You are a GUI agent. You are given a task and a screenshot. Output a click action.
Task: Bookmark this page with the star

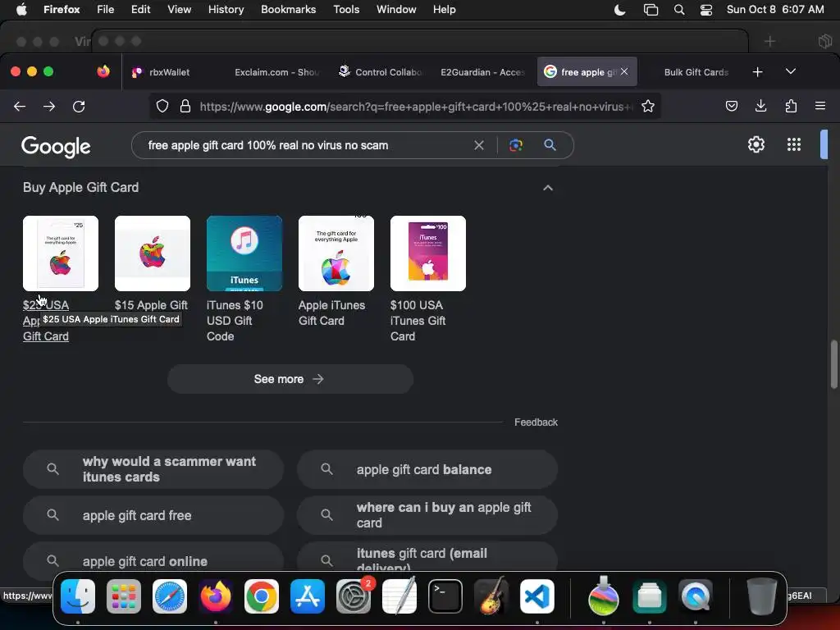pos(648,107)
